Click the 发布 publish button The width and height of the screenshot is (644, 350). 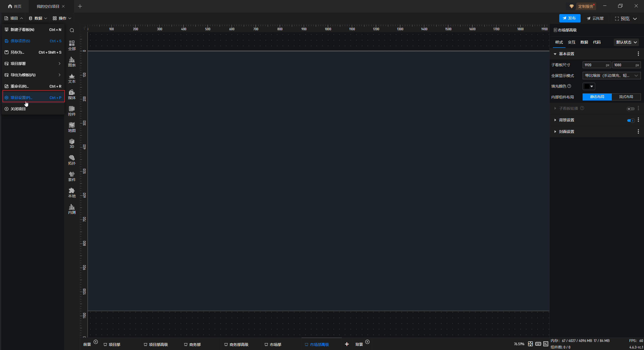[x=570, y=18]
